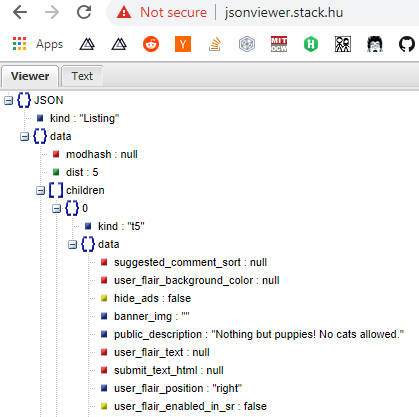Viewport: 419px width, 417px height.
Task: Open the Hacker News Y bookmark
Action: point(183,44)
